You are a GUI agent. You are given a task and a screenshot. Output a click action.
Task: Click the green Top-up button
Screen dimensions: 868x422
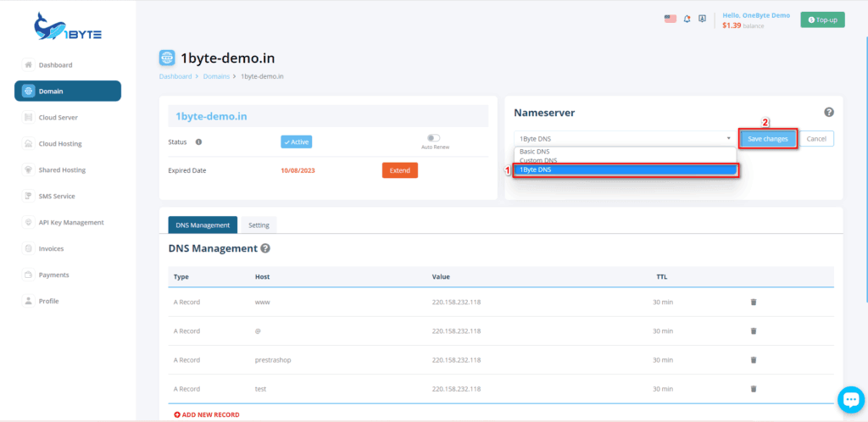coord(822,19)
